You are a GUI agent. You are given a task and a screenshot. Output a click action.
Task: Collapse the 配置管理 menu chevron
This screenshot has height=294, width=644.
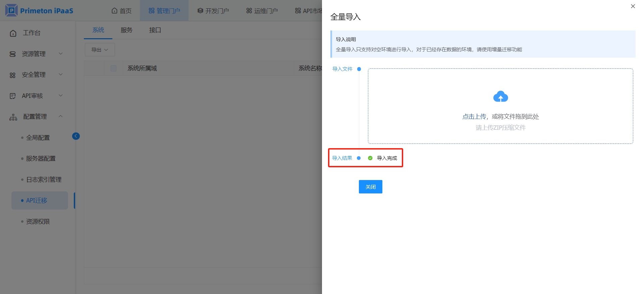[61, 116]
